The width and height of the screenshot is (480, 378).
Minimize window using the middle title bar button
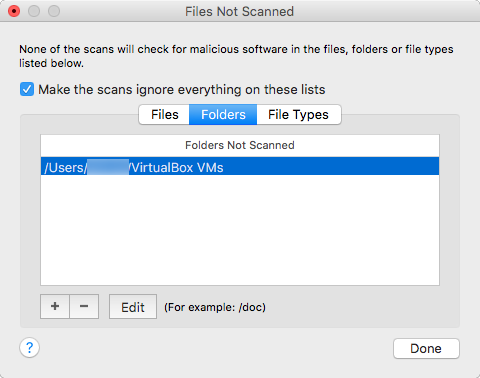pyautogui.click(x=34, y=11)
